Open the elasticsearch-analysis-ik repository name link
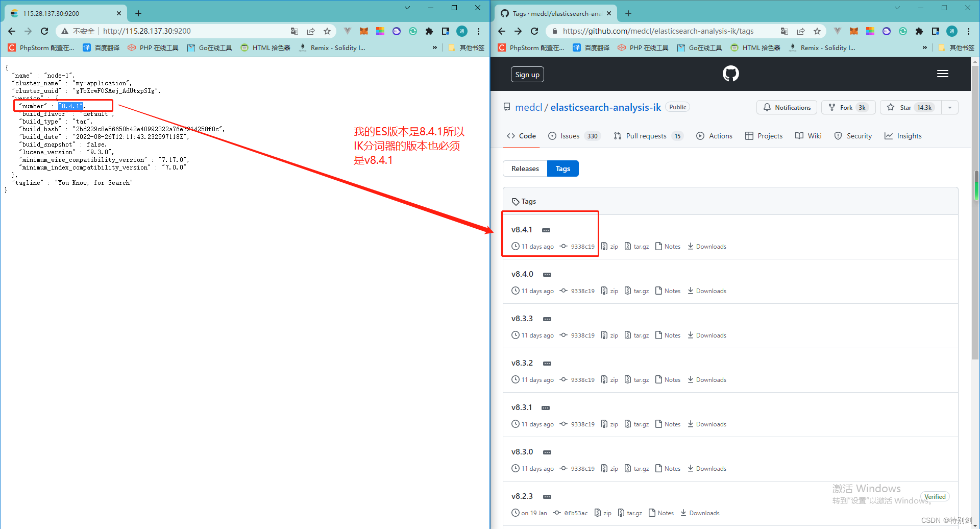980x529 pixels. [605, 107]
